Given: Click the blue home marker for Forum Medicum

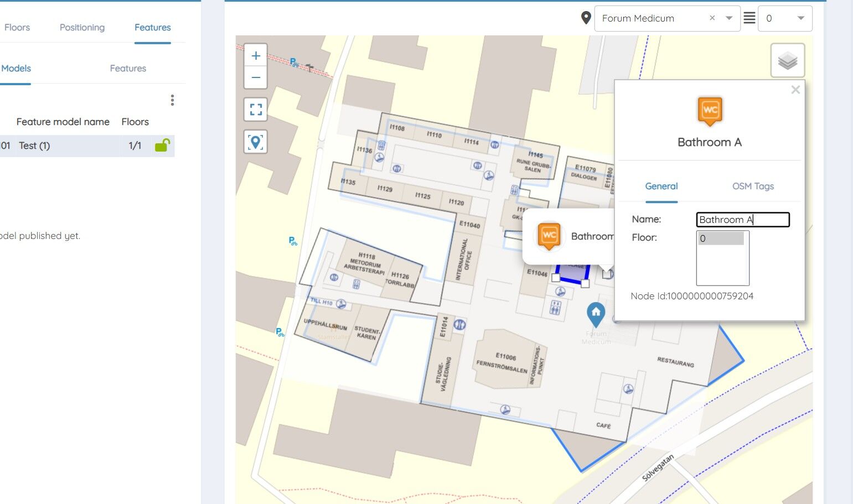Looking at the screenshot, I should point(596,314).
